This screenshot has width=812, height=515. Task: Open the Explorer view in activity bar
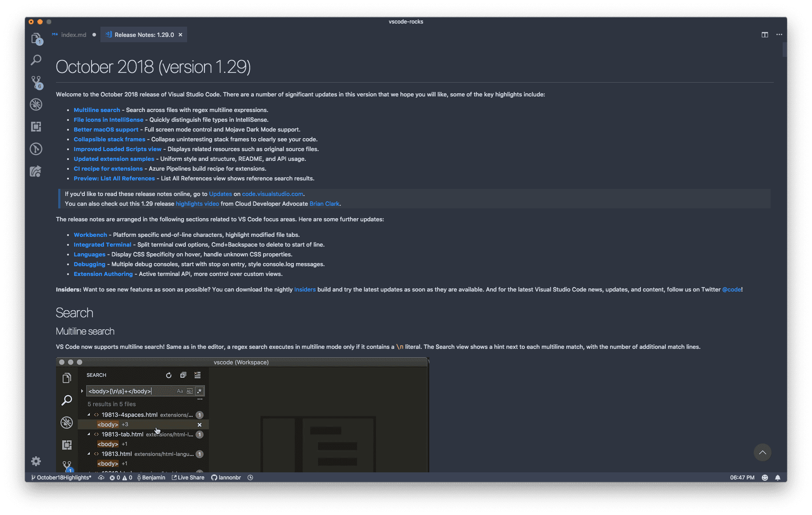tap(36, 39)
